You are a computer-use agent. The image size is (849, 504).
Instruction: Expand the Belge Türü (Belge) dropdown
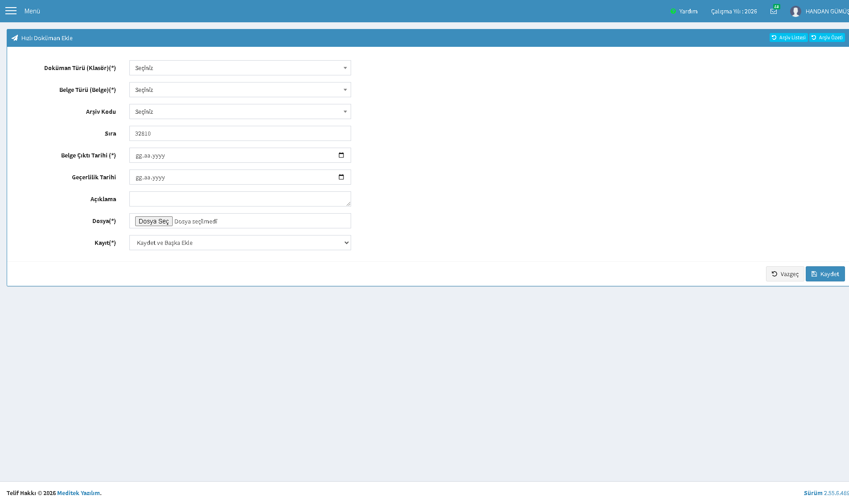click(x=240, y=90)
